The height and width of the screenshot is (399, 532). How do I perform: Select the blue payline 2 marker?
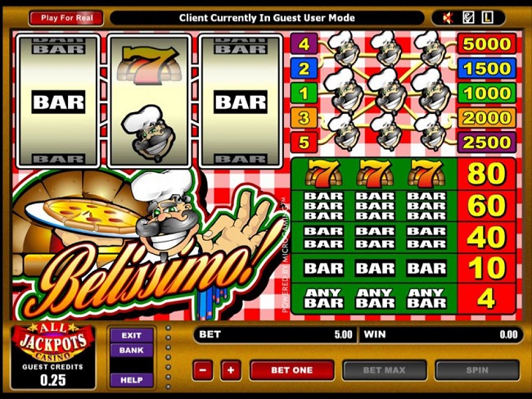pos(304,69)
